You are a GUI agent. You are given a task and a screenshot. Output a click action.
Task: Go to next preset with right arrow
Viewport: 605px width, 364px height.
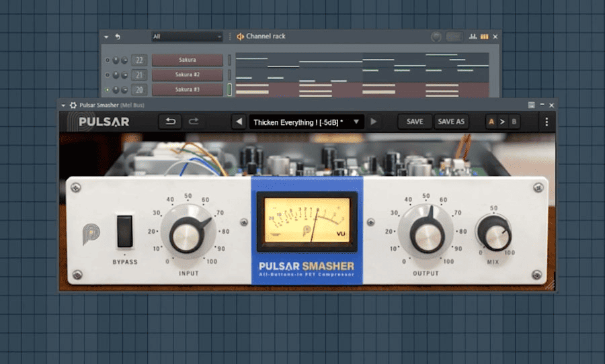click(x=373, y=122)
